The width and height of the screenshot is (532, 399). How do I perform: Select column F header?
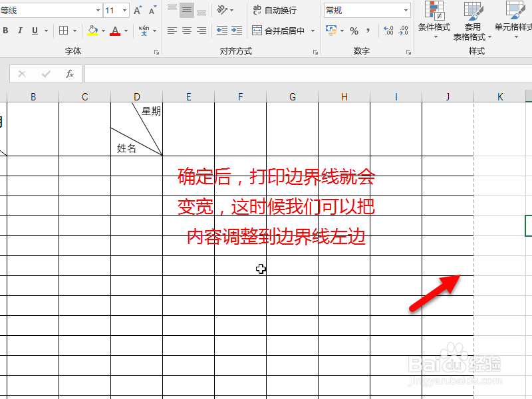coord(241,96)
